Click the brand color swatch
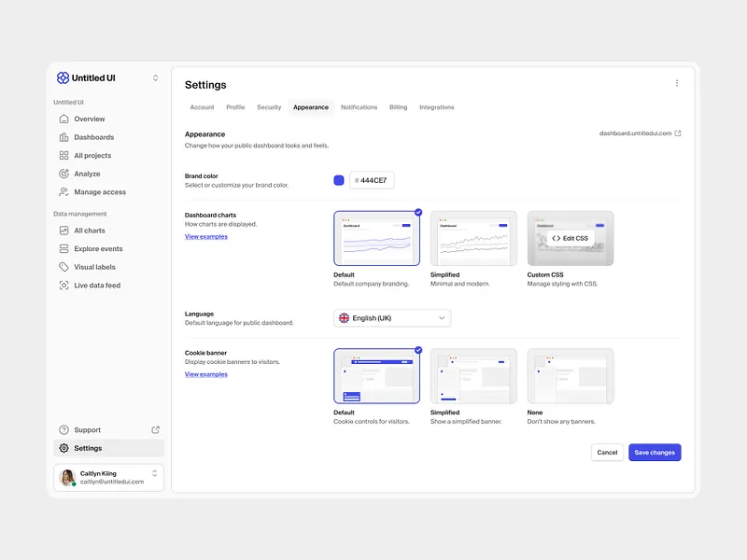 [x=338, y=179]
